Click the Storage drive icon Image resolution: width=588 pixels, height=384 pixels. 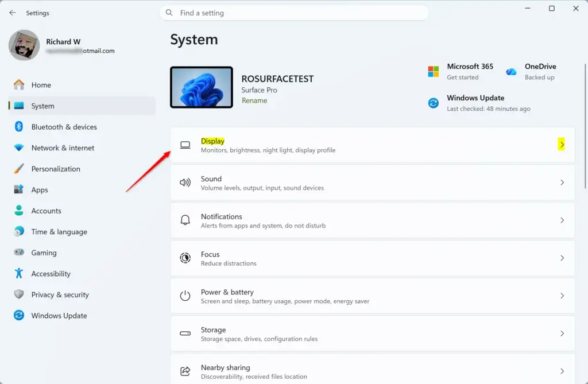click(x=185, y=333)
